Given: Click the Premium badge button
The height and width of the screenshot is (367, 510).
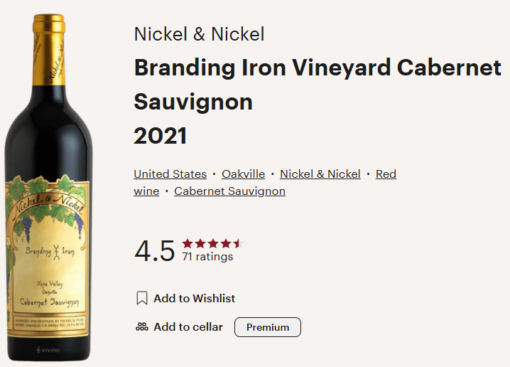Looking at the screenshot, I should (268, 327).
